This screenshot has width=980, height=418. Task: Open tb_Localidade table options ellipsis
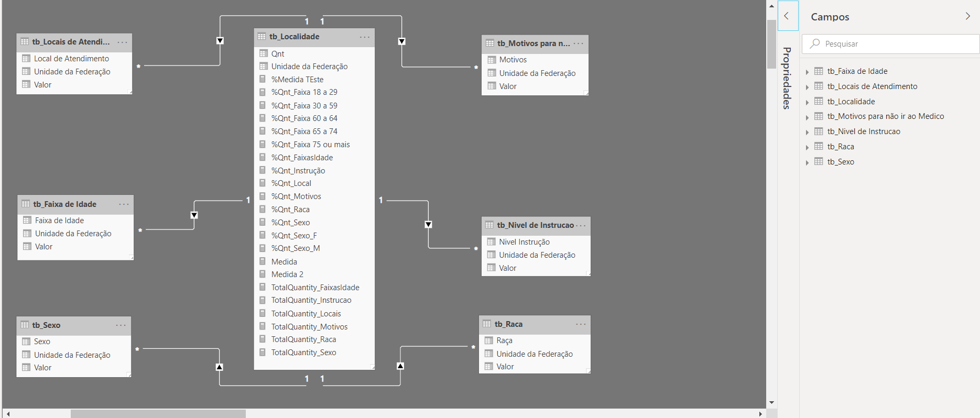coord(365,37)
